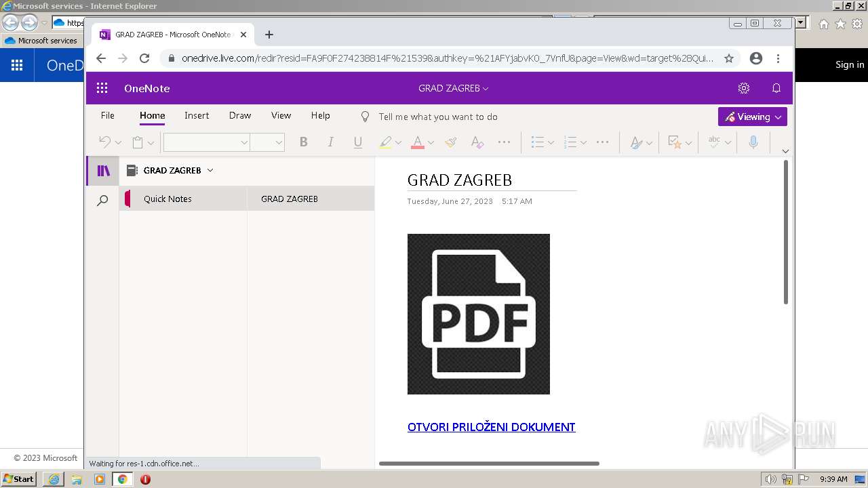
Task: Open bullet list style dropdown
Action: click(x=551, y=142)
